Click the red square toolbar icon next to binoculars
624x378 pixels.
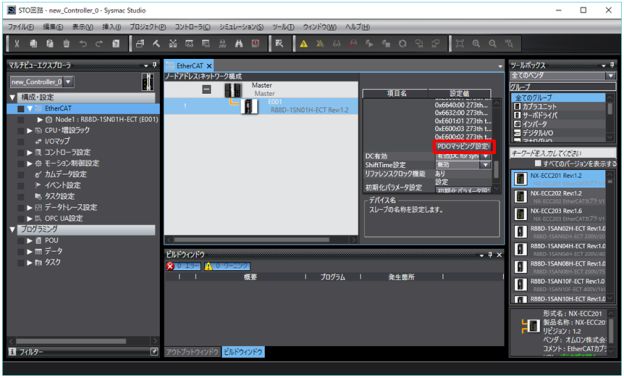255,44
